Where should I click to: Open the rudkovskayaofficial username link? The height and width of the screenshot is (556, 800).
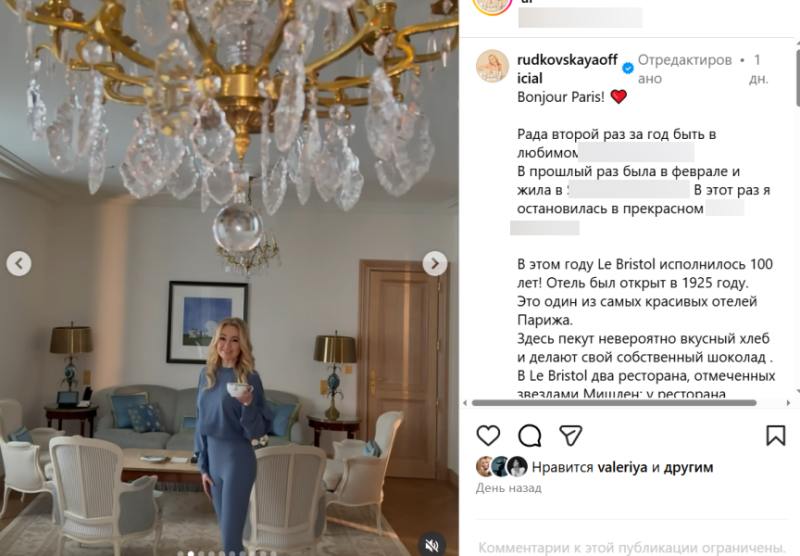(567, 69)
